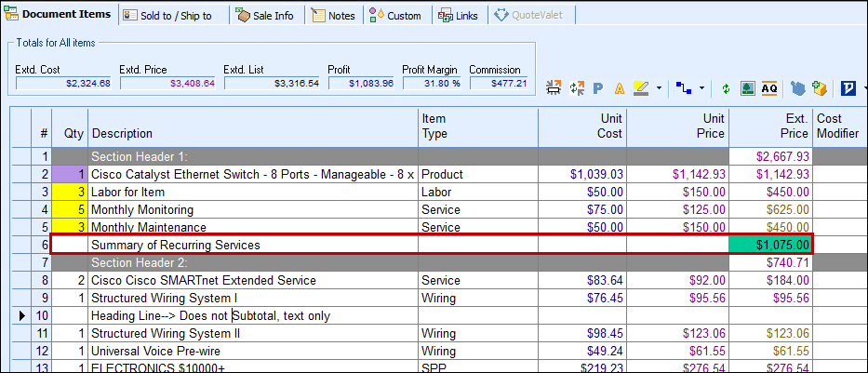Click the box with green plus icon

820,88
